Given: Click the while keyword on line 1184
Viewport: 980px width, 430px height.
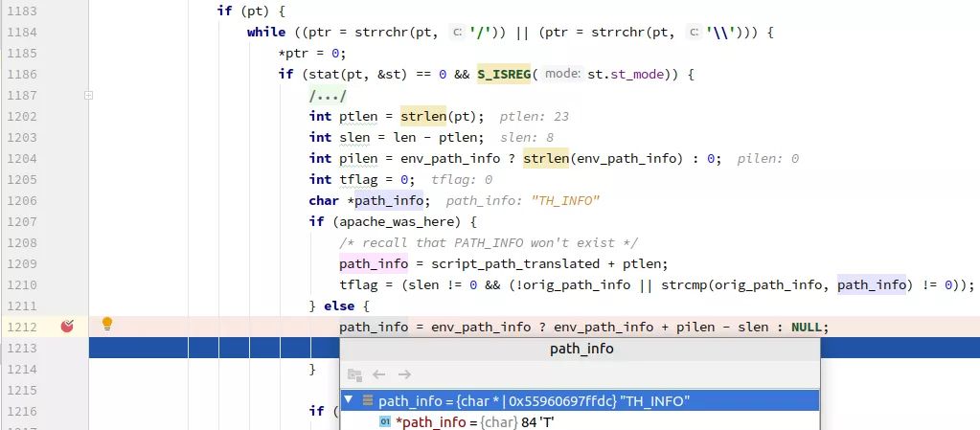Looking at the screenshot, I should click(x=266, y=33).
